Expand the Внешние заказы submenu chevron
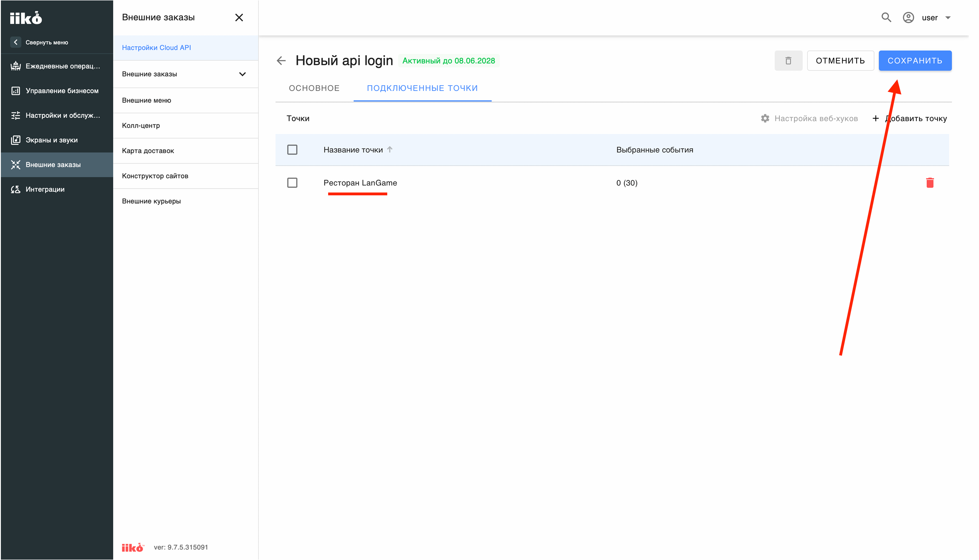Viewport: 979px width, 560px height. point(242,74)
